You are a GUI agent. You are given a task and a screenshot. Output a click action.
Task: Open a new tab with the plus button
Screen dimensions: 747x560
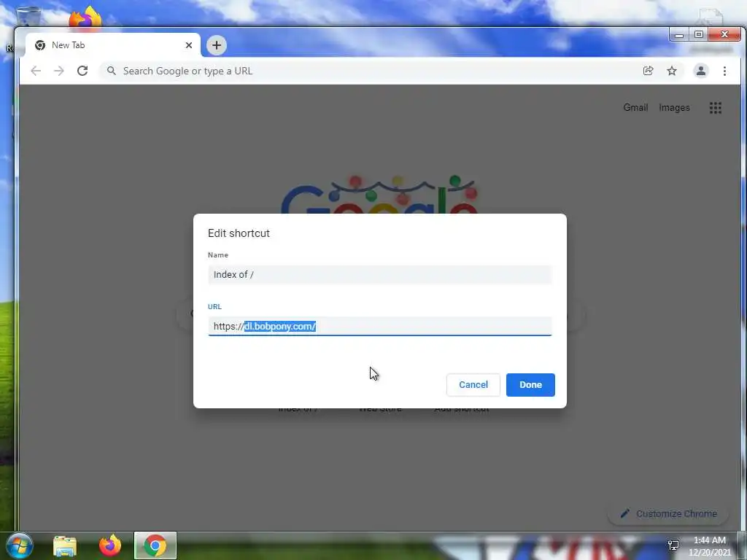pyautogui.click(x=216, y=45)
